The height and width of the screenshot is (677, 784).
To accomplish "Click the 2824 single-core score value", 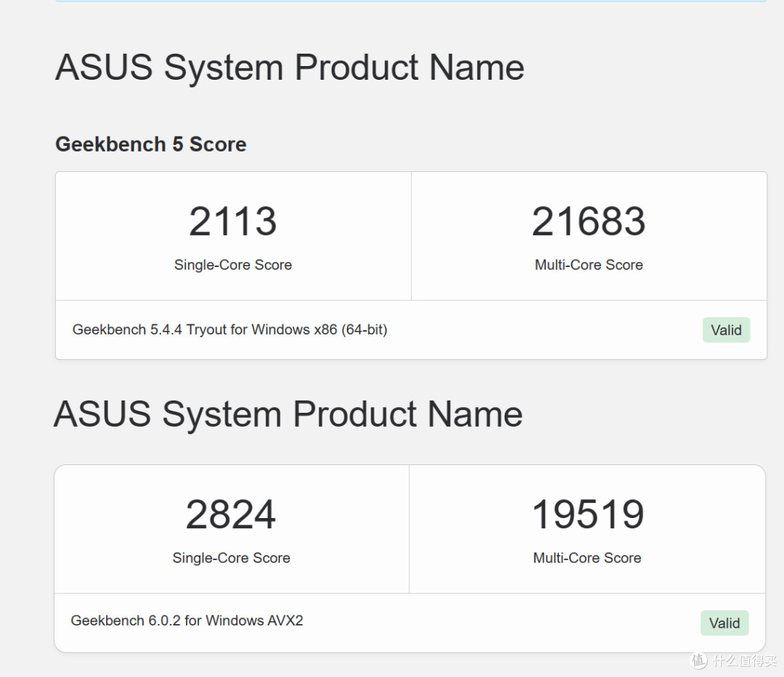I will [231, 514].
